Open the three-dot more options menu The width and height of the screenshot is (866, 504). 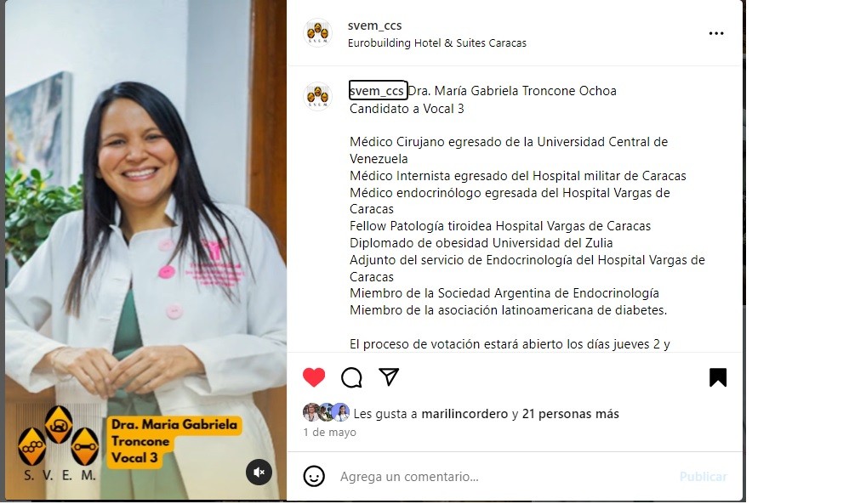click(716, 34)
